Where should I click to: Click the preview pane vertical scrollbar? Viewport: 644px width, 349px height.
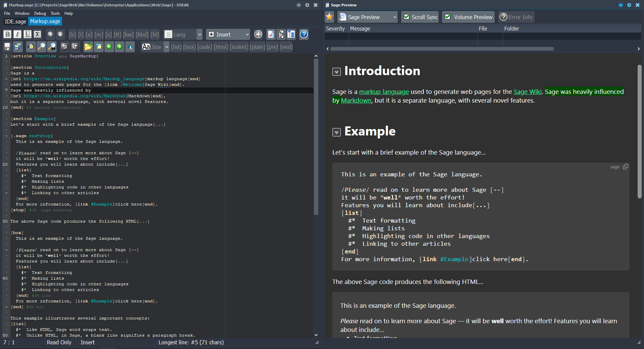639,131
